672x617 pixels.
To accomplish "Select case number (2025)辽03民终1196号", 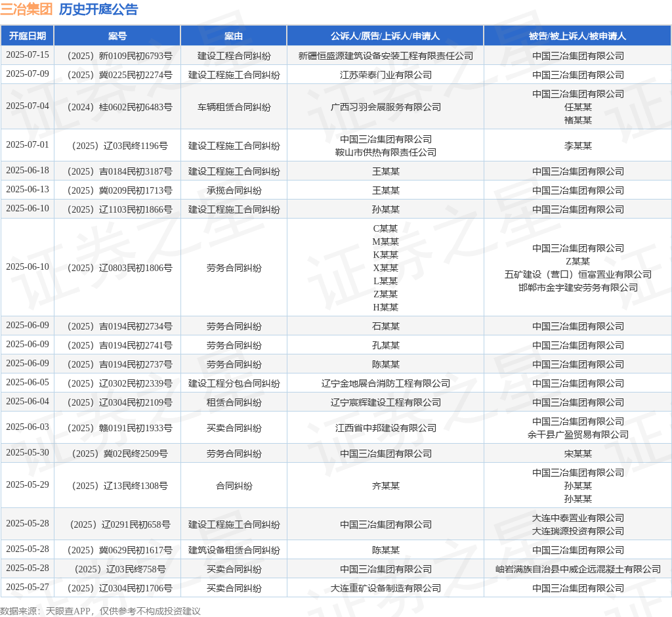I will (x=117, y=146).
